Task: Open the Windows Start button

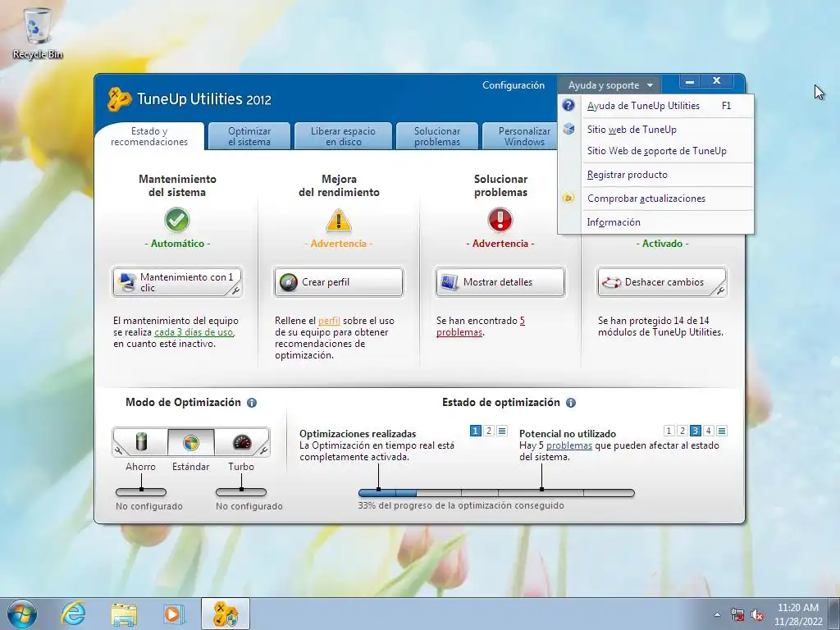Action: click(22, 614)
